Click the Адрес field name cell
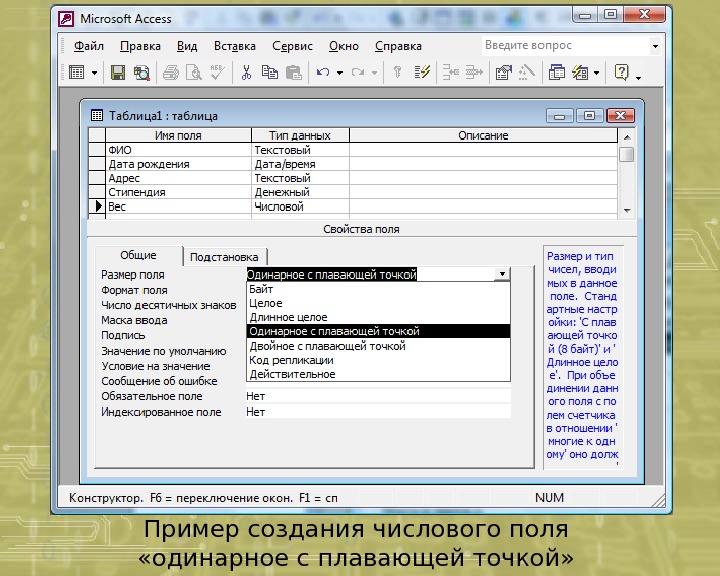720x576 pixels. click(179, 178)
